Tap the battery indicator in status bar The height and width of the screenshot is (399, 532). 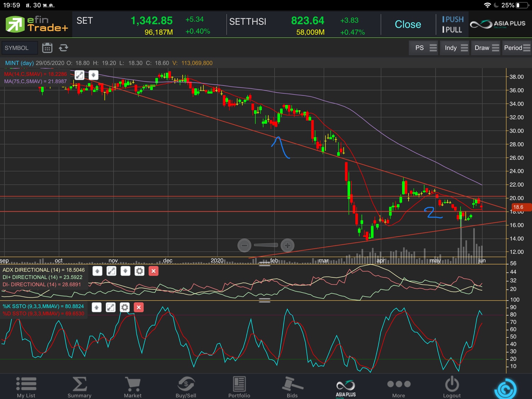click(522, 5)
